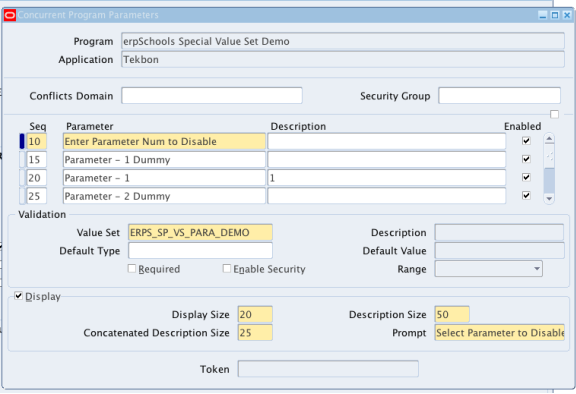Image resolution: width=576 pixels, height=394 pixels.
Task: Click the red Oracle window icon
Action: (x=10, y=15)
